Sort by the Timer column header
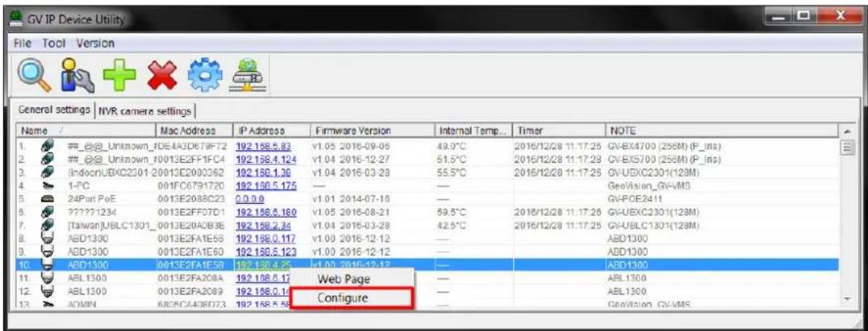This screenshot has height=331, width=868. (x=559, y=131)
